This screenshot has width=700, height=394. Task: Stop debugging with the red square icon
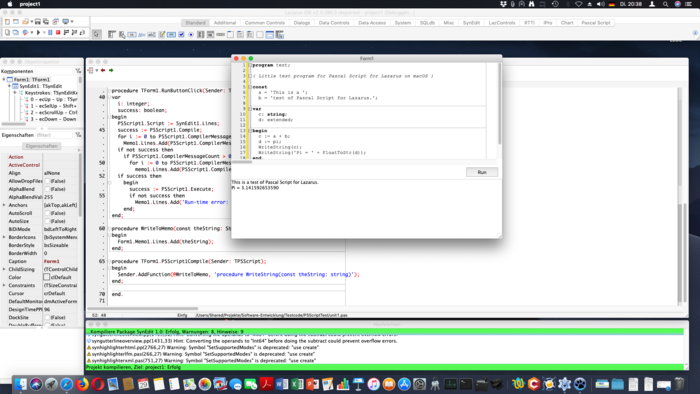pos(58,33)
